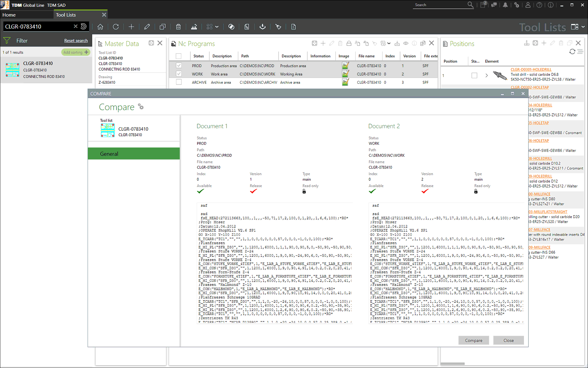The image size is (588, 368).
Task: Expand position 1 row chevron
Action: (x=486, y=75)
